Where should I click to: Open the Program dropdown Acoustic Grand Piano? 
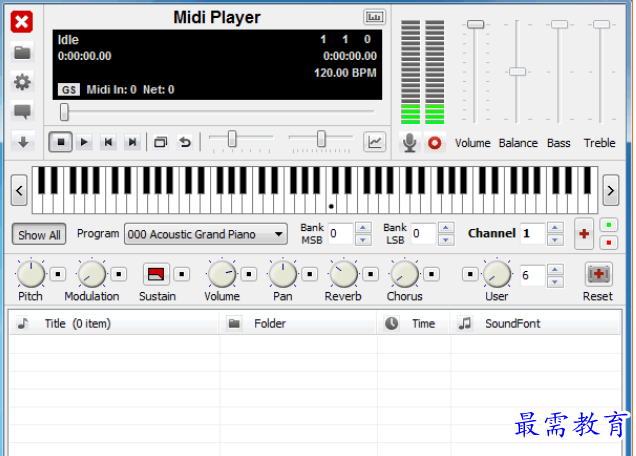(x=206, y=234)
